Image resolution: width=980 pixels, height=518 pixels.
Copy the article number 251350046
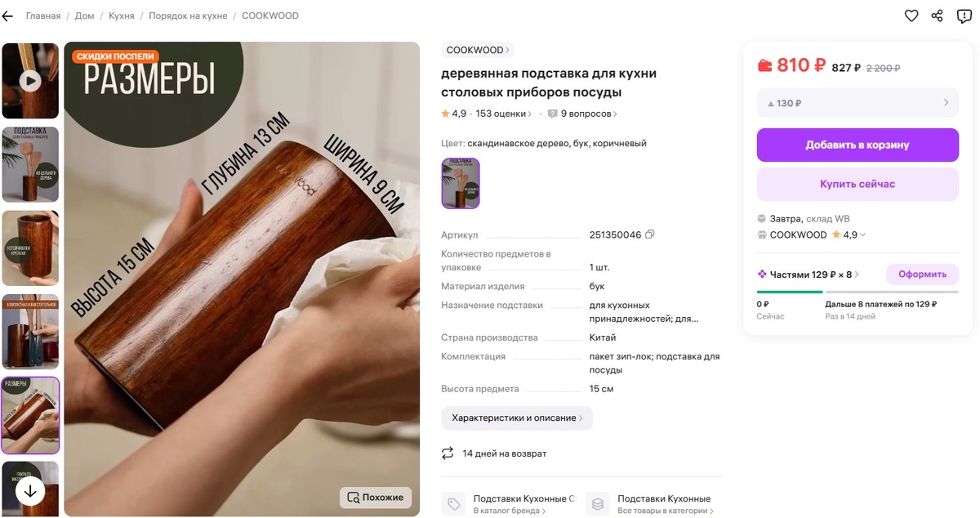tap(650, 234)
